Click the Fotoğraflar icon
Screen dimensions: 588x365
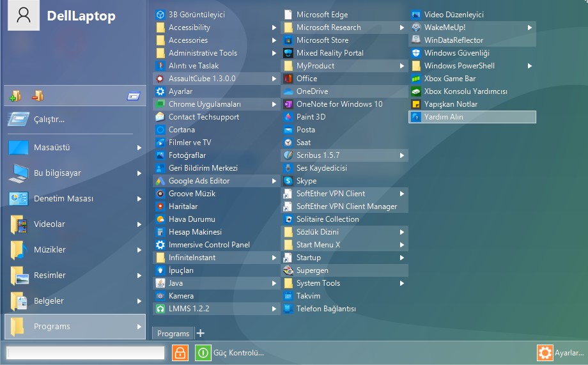tap(160, 155)
